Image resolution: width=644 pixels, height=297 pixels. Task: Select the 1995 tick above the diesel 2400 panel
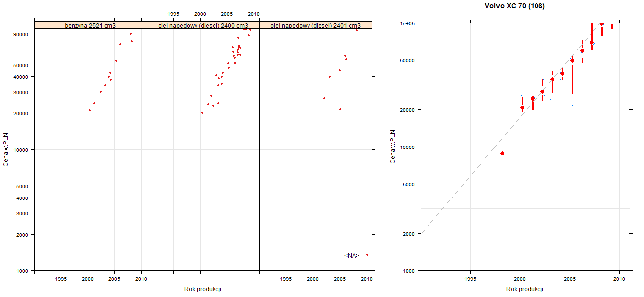click(173, 14)
